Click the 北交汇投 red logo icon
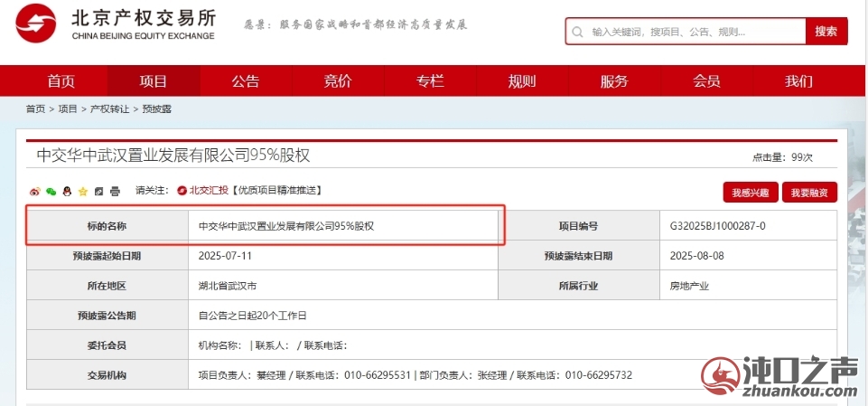868x406 pixels. click(182, 191)
